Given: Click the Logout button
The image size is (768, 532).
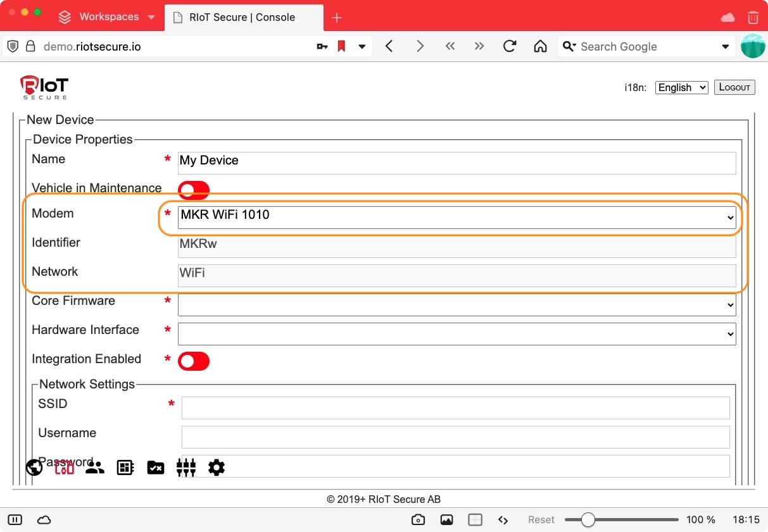Looking at the screenshot, I should pyautogui.click(x=734, y=87).
